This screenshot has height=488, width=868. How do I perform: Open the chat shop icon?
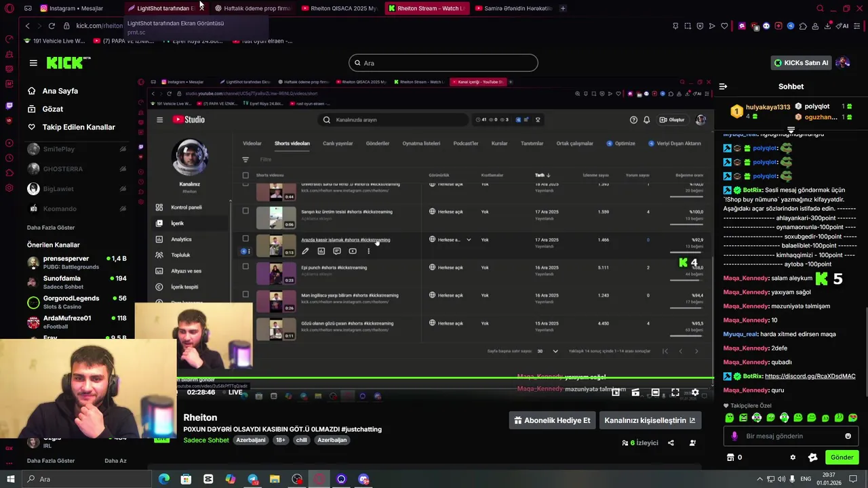pos(730,457)
